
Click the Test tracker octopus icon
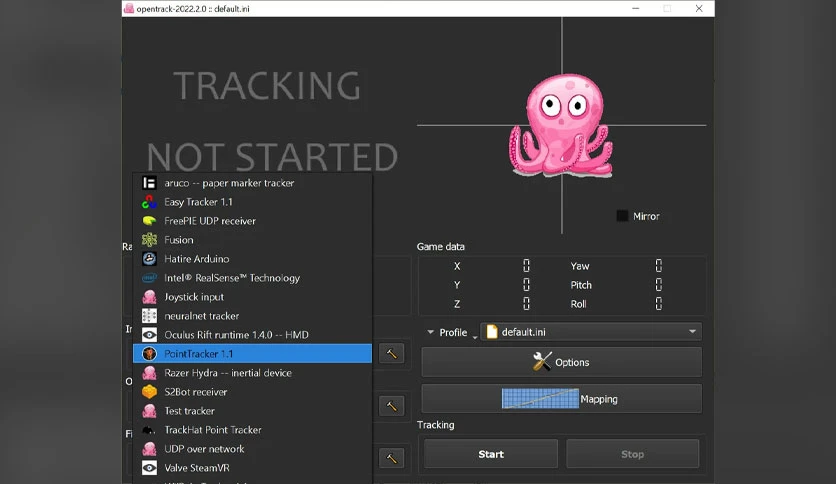[149, 411]
